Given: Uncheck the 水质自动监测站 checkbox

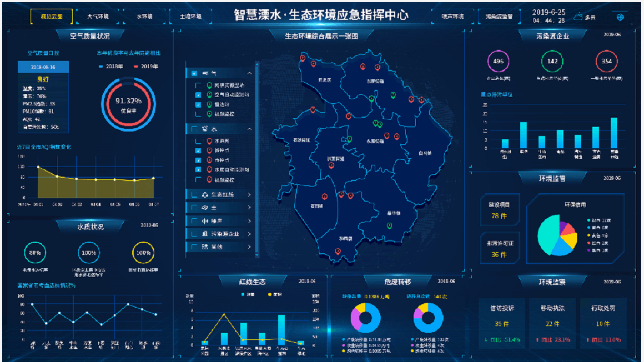Looking at the screenshot, I should tap(198, 170).
